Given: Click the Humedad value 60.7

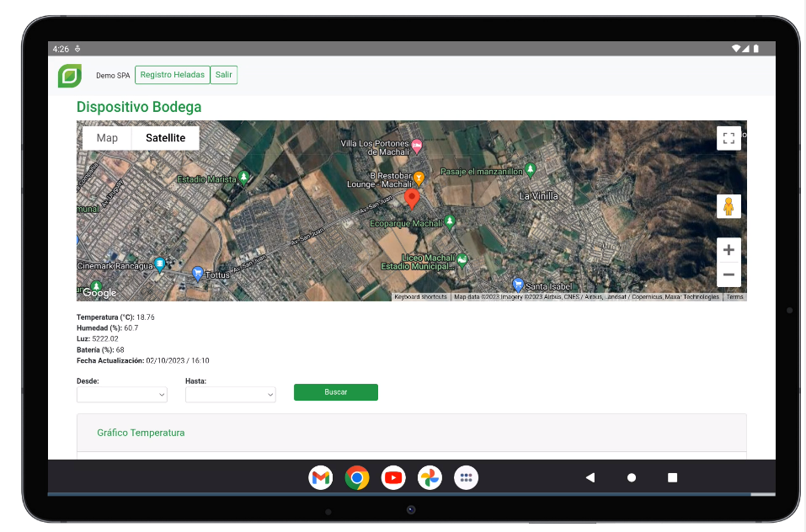Looking at the screenshot, I should click(x=131, y=328).
